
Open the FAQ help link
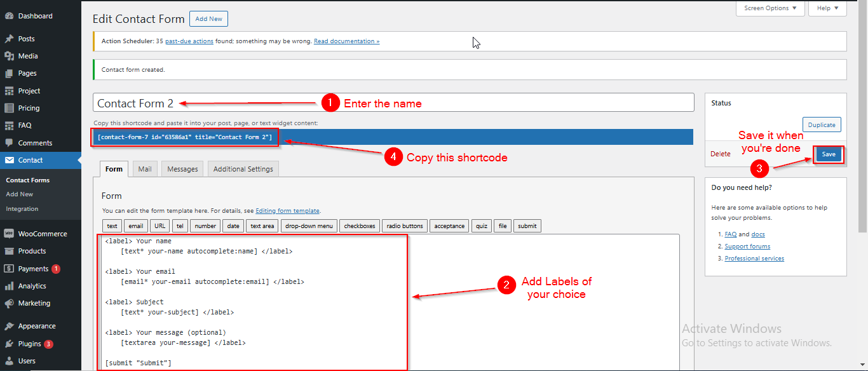[x=731, y=234]
